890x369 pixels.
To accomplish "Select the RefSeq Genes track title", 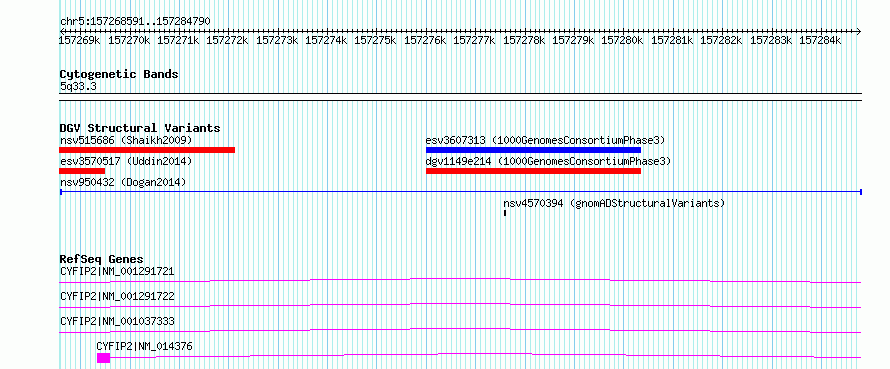I will (x=102, y=259).
